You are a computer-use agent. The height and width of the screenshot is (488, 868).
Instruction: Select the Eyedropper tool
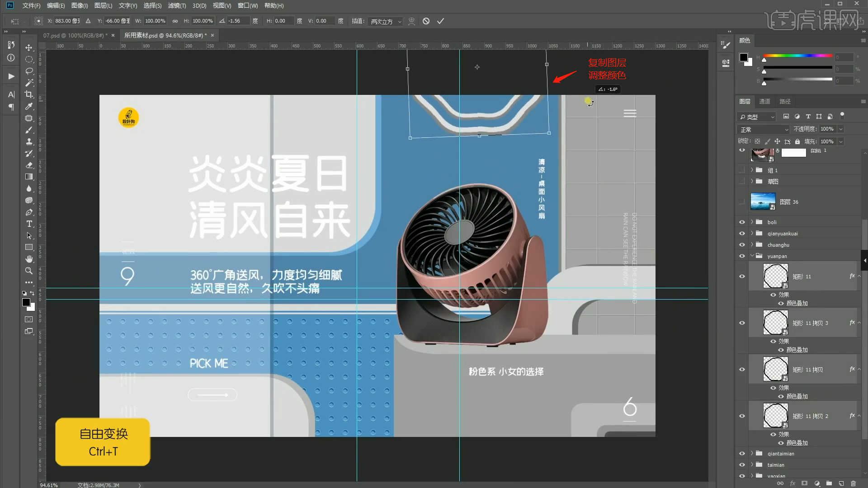(29, 106)
